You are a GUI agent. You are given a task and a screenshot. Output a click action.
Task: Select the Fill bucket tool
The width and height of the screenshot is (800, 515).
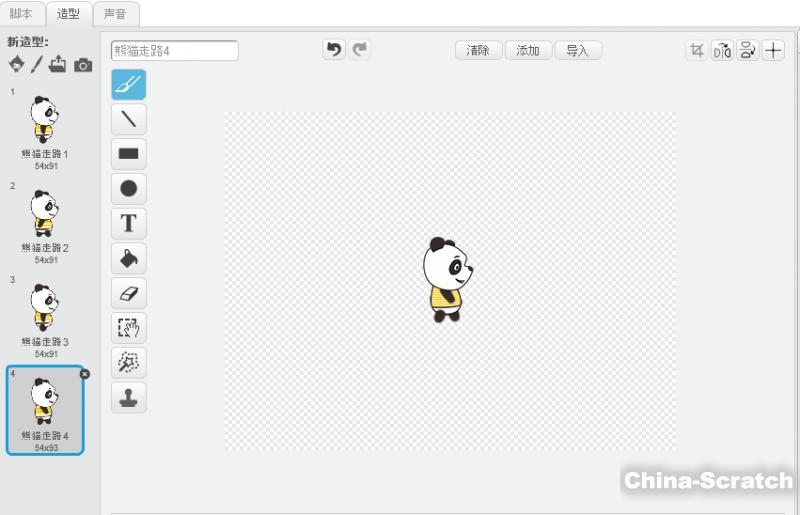pos(128,258)
